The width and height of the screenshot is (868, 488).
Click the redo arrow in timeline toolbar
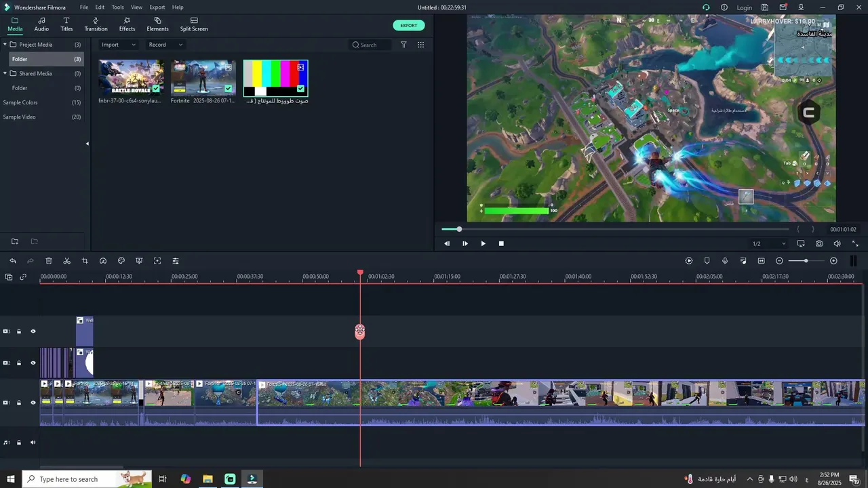pos(31,261)
